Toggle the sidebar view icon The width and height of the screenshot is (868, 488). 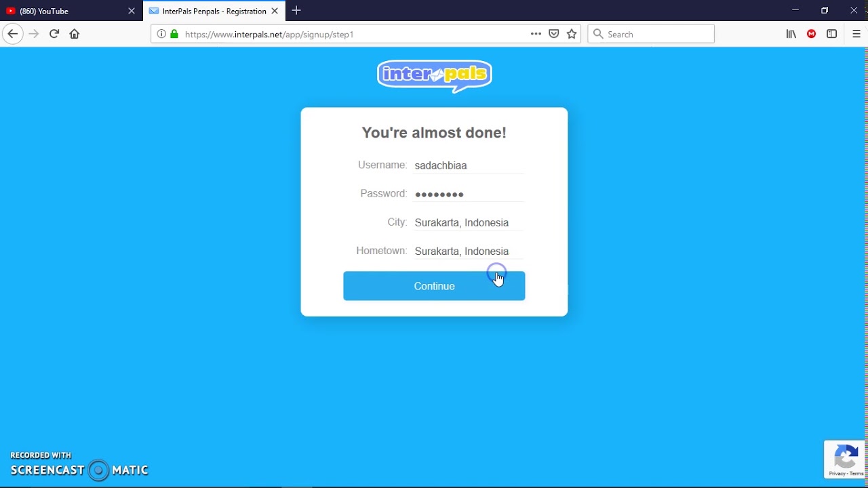(x=831, y=34)
